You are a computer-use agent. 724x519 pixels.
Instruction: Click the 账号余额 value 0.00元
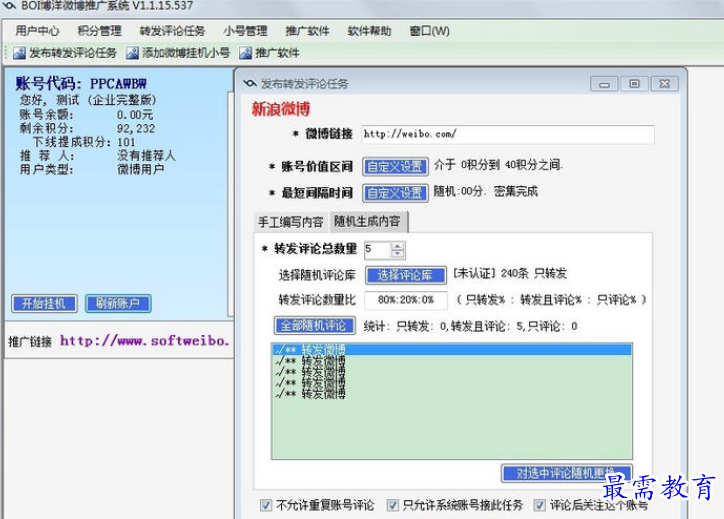click(135, 115)
